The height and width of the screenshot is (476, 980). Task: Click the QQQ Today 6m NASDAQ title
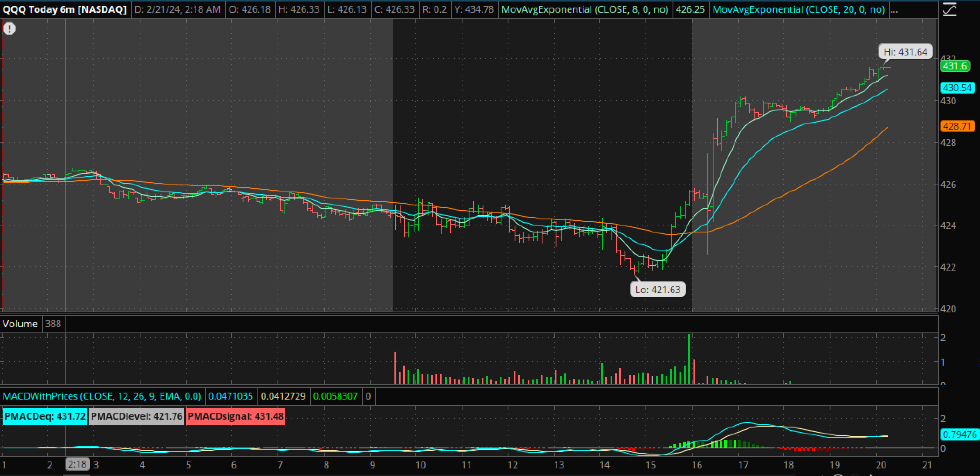pos(65,10)
